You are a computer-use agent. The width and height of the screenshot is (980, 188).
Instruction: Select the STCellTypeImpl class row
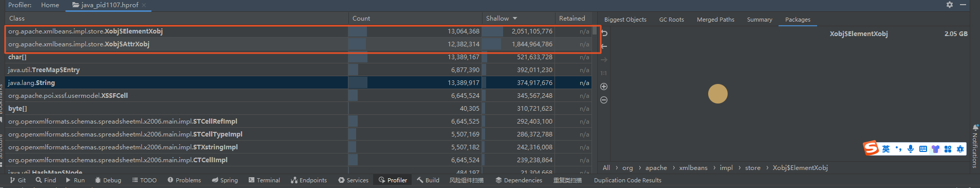pos(298,134)
